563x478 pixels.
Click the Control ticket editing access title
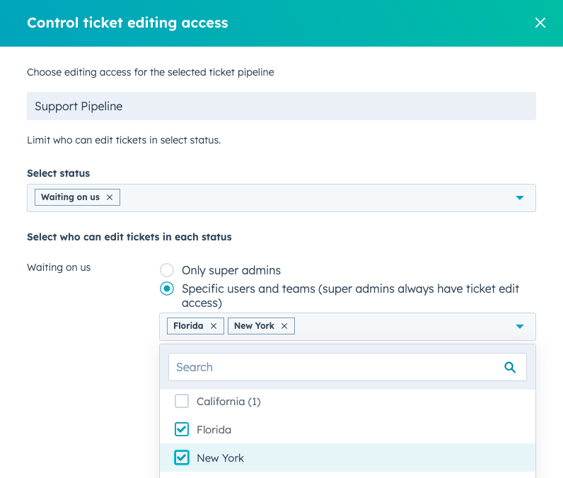[x=127, y=23]
